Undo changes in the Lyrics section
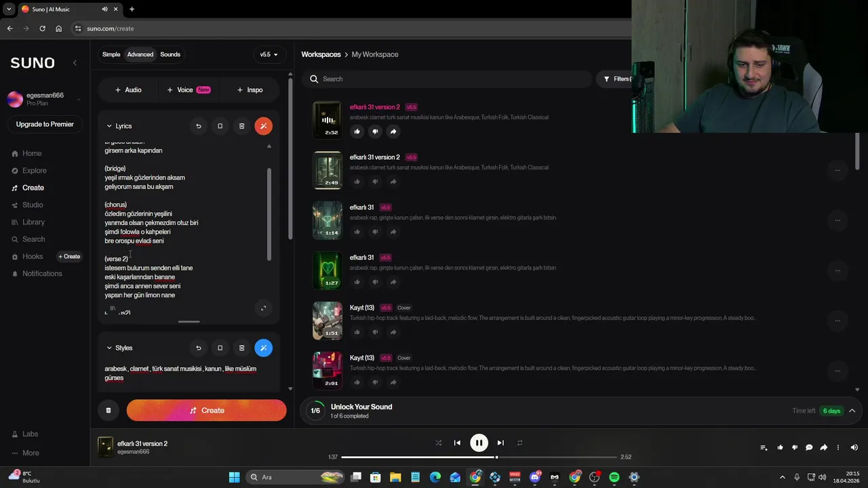Image resolution: width=868 pixels, height=488 pixels. [x=199, y=126]
